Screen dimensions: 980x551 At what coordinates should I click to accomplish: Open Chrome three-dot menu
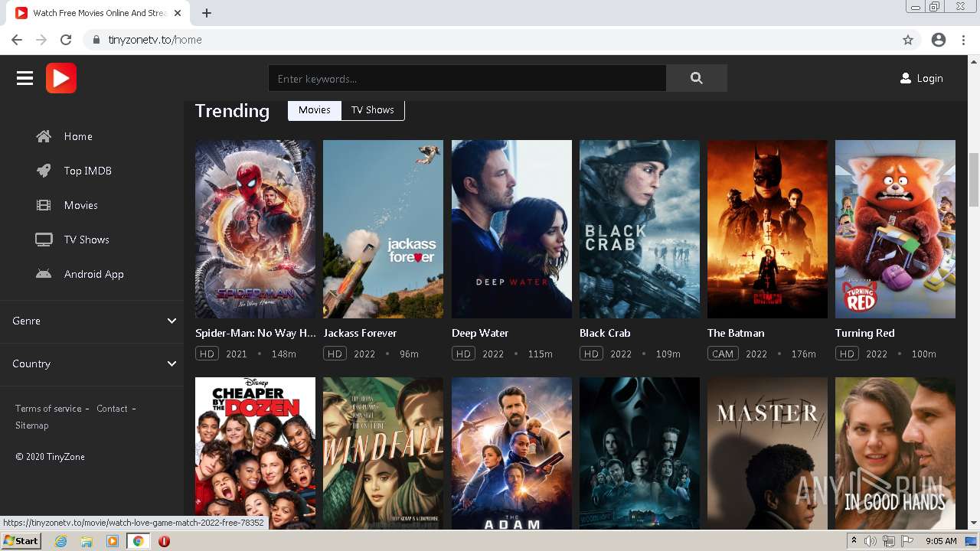(963, 40)
